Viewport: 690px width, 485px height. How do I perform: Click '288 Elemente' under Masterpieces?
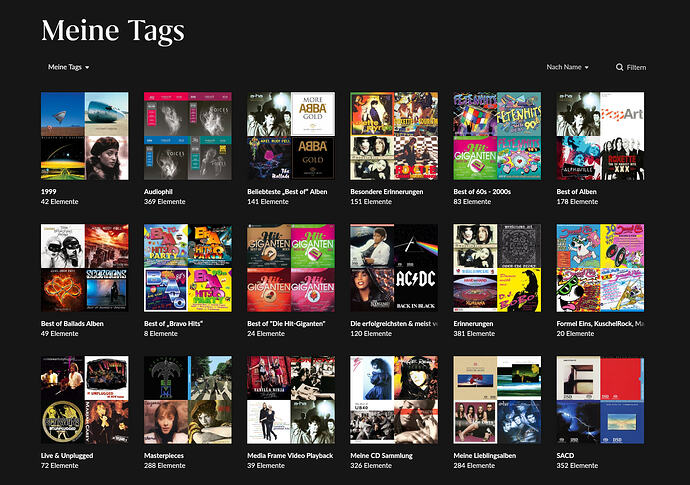pyautogui.click(x=165, y=466)
